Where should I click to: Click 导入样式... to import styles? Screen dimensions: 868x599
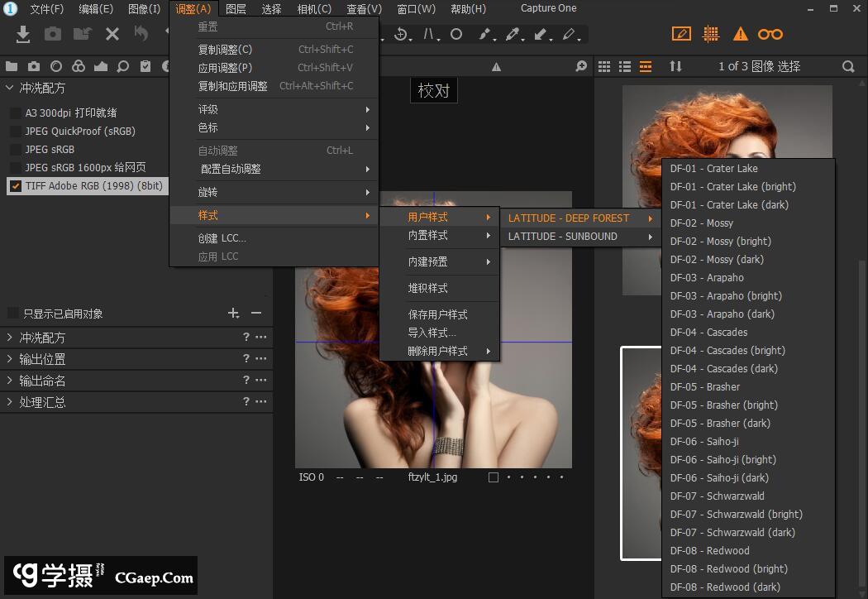click(x=432, y=333)
